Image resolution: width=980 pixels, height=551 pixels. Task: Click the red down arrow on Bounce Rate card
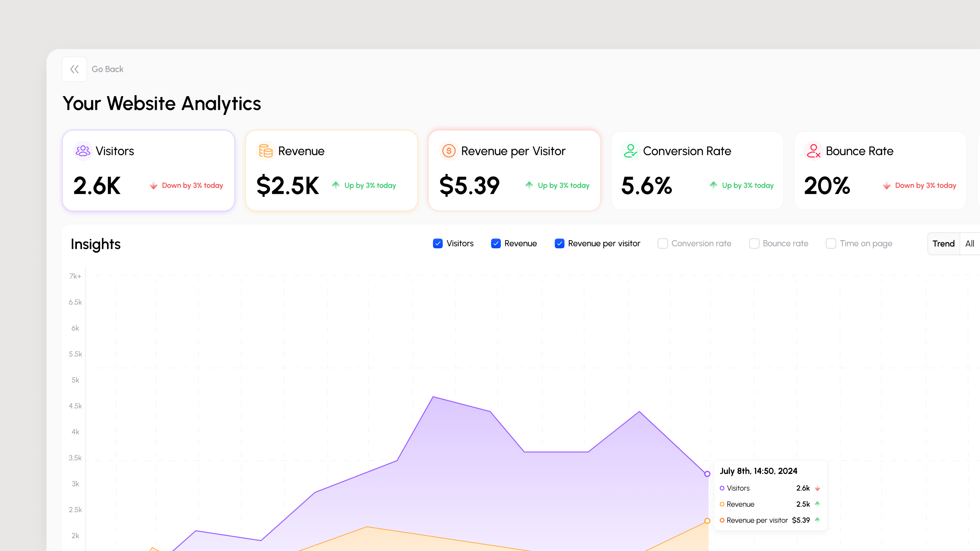tap(886, 186)
